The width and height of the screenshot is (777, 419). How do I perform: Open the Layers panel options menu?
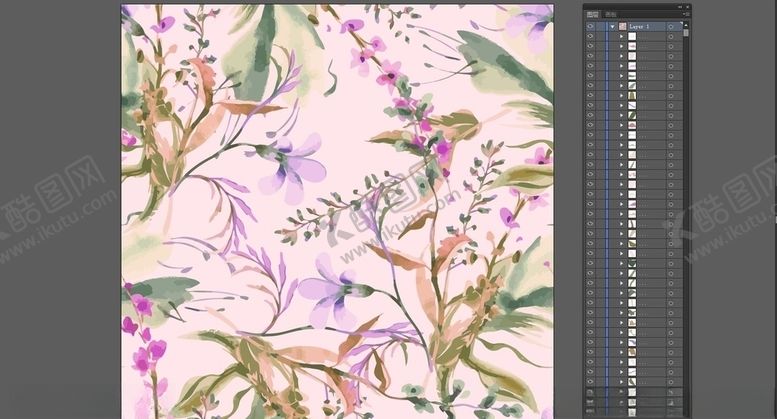(x=685, y=15)
